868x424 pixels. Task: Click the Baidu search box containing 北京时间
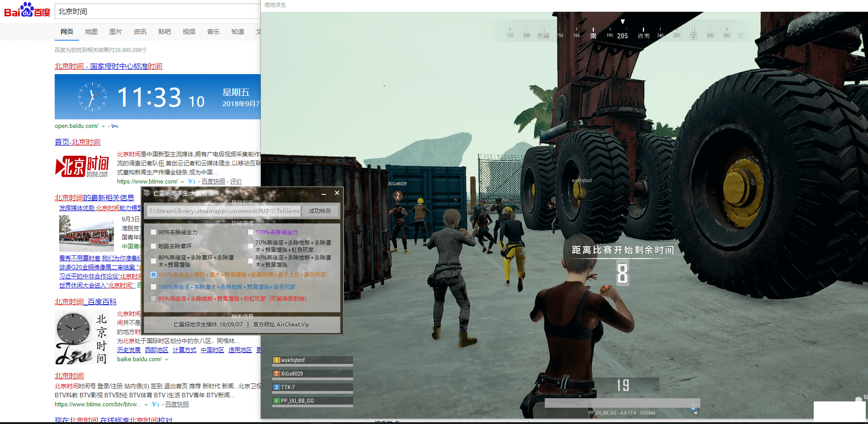157,11
